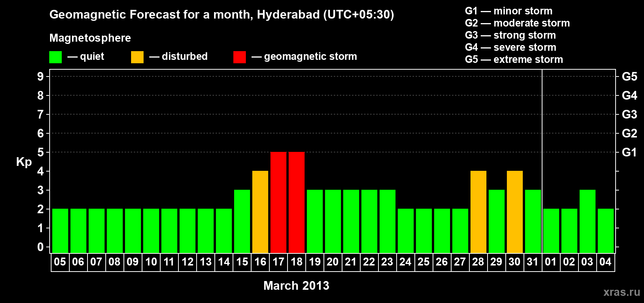Screen dimensions: 644x303
Task: Click the date label 05
Action: (x=60, y=262)
